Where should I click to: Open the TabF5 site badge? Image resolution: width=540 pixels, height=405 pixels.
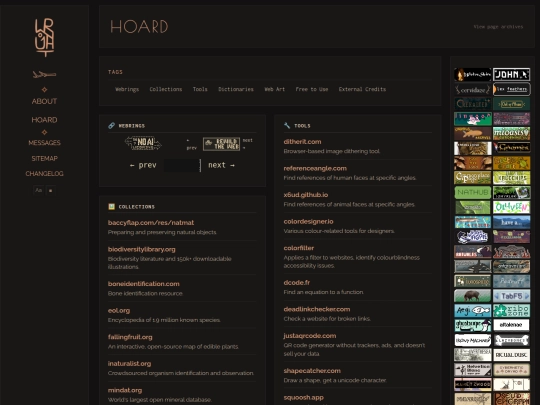511,296
